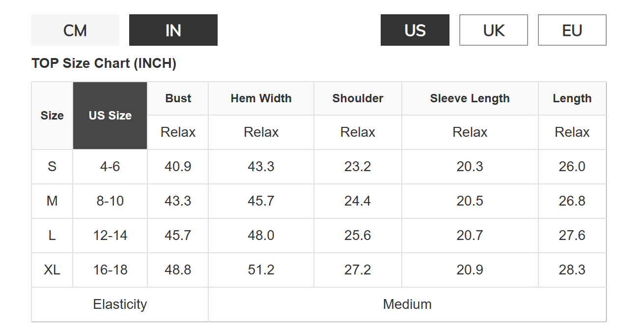Image resolution: width=644 pixels, height=330 pixels.
Task: Click the Hem Width column header
Action: point(261,98)
